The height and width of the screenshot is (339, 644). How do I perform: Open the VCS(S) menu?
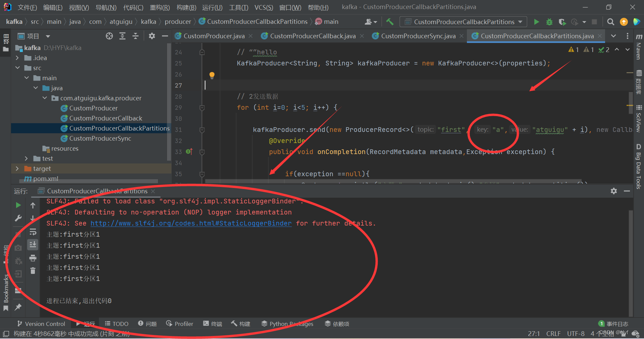[x=264, y=7]
